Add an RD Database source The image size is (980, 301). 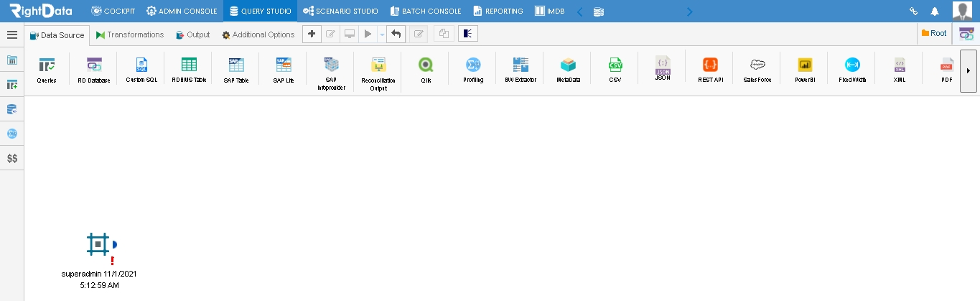[x=94, y=70]
